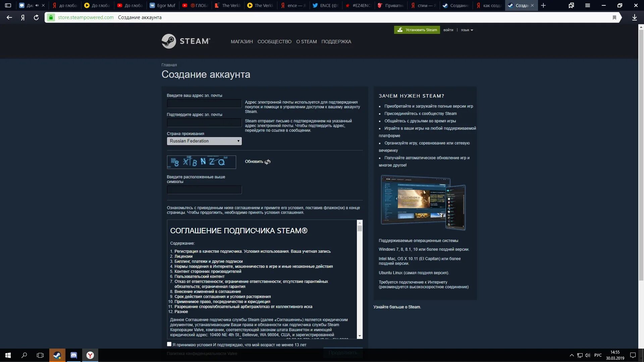Click the captcha image

202,162
